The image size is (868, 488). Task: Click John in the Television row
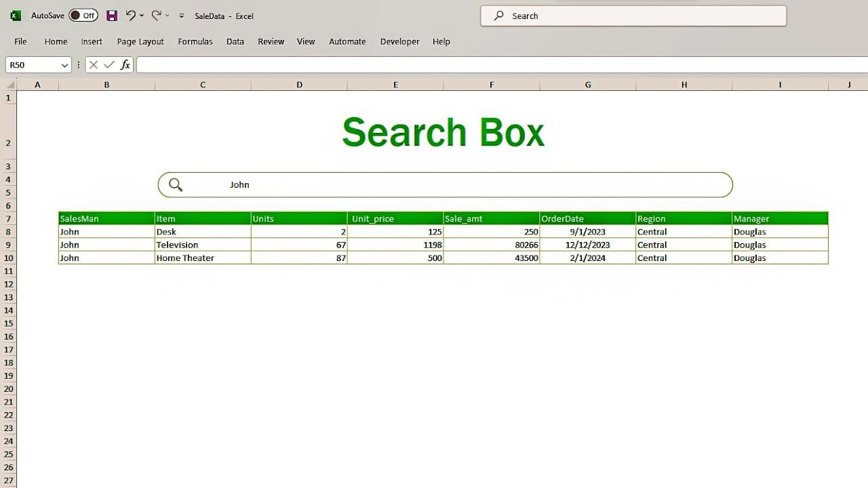click(x=106, y=245)
